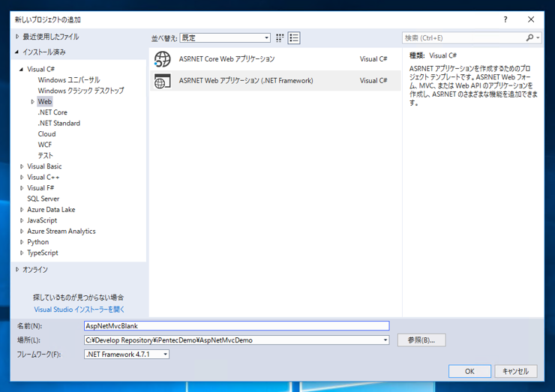This screenshot has height=392, width=555.
Task: Expand the TypeScript node arrow
Action: pyautogui.click(x=22, y=253)
